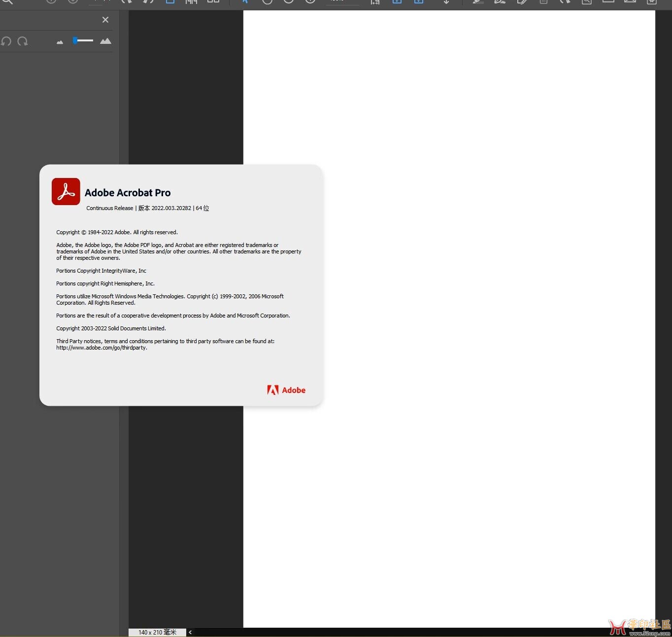The width and height of the screenshot is (672, 637).
Task: Select the highlighter tool icon
Action: [x=477, y=2]
